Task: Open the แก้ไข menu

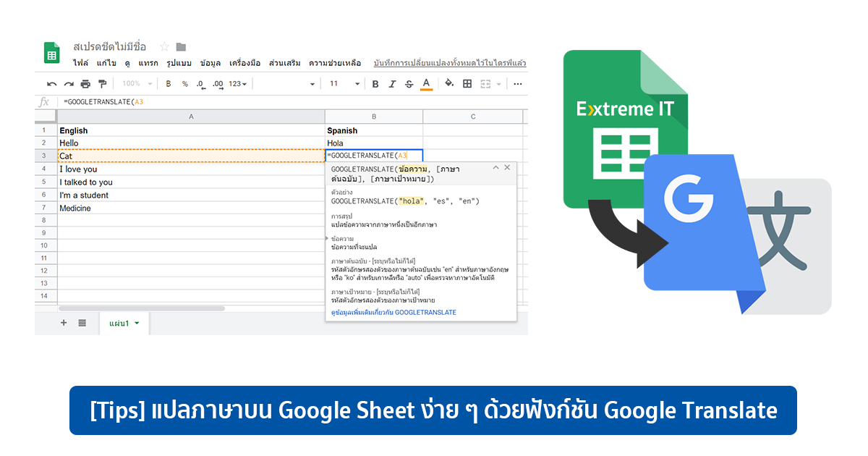Action: [106, 63]
